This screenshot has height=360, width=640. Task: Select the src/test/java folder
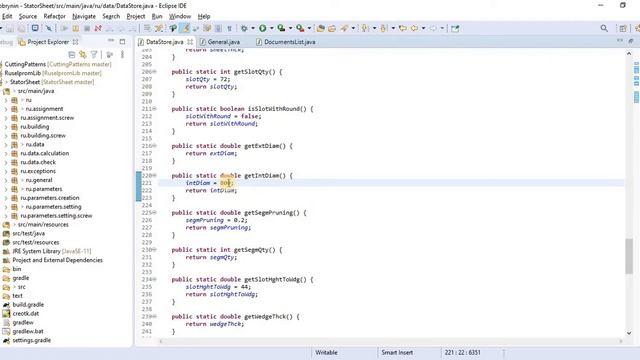29,233
